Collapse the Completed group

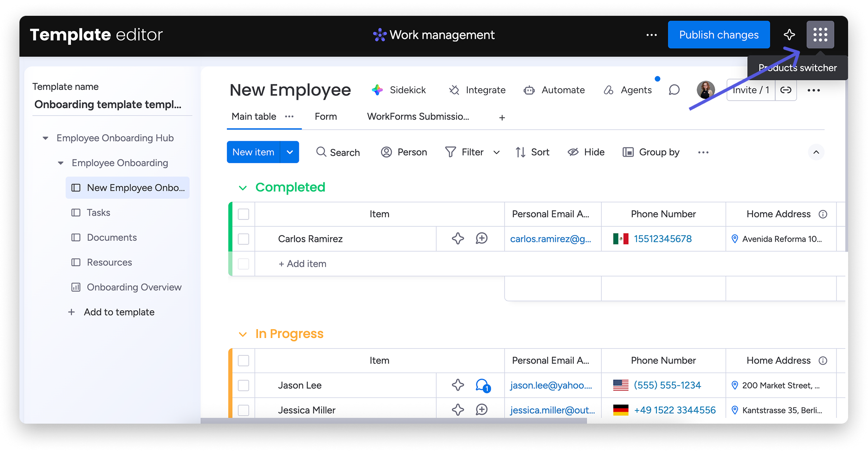(243, 188)
